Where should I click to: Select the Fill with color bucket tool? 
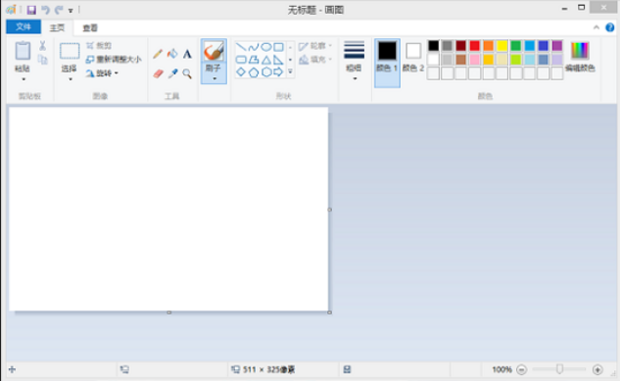pos(172,53)
